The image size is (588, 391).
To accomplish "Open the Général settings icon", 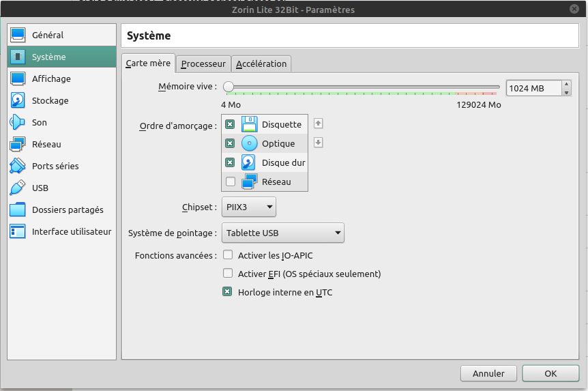I will tap(18, 35).
